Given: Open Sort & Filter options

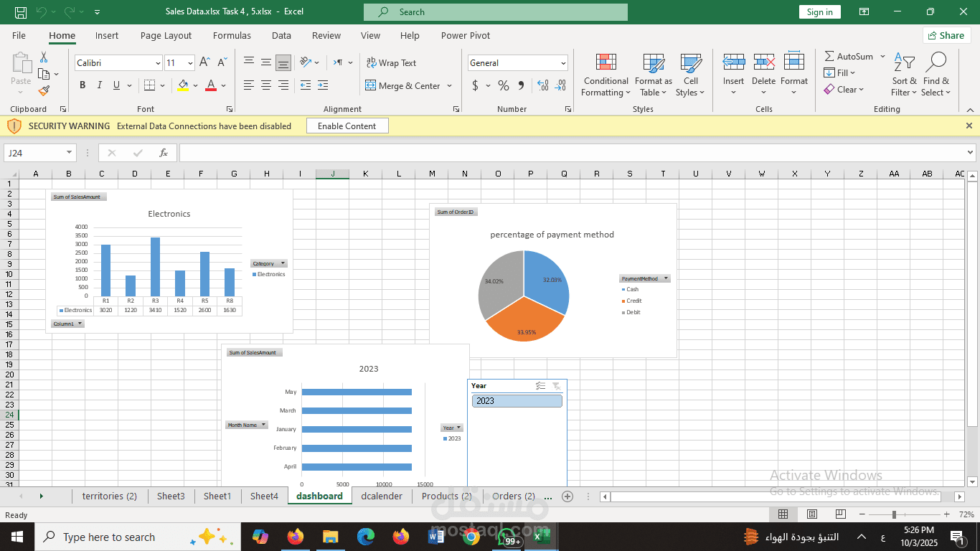Looking at the screenshot, I should point(904,75).
